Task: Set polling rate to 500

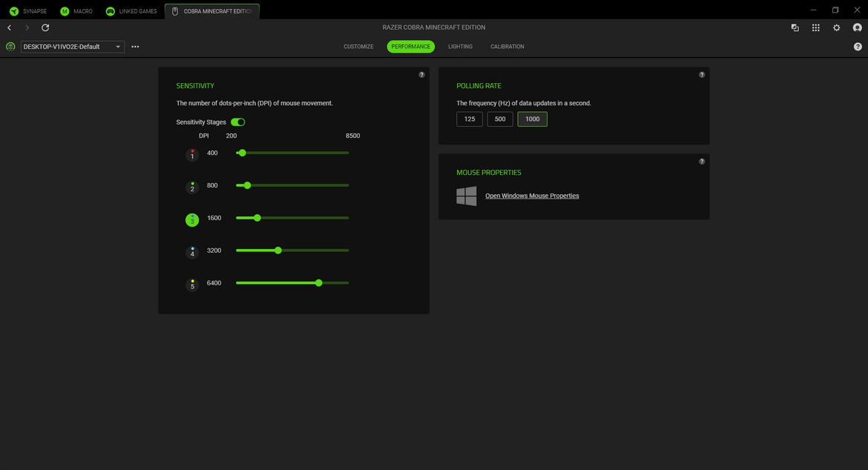Action: [500, 119]
